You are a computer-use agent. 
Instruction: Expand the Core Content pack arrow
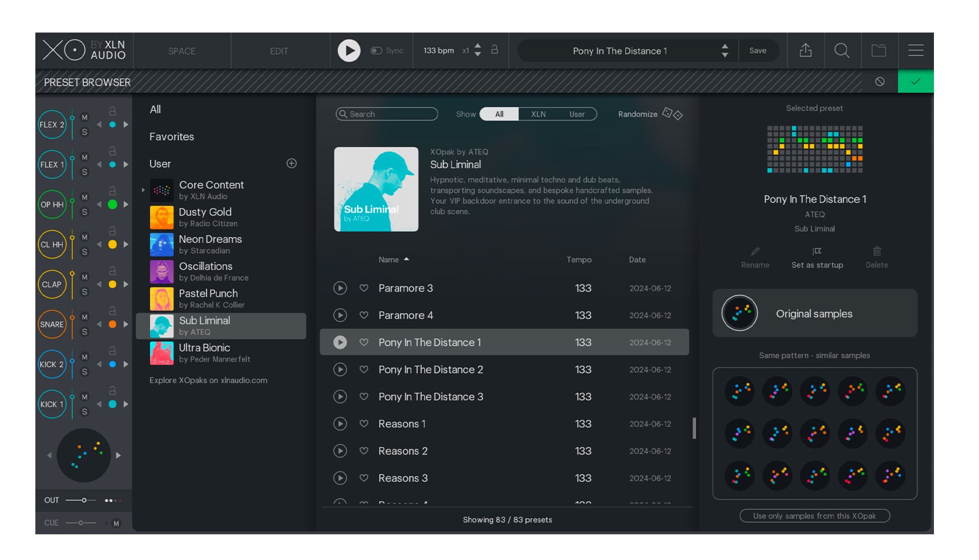(143, 190)
